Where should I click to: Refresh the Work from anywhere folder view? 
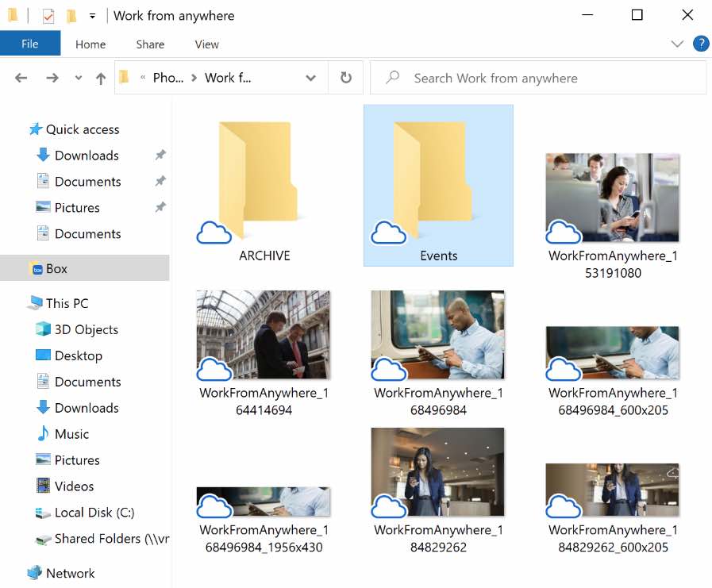point(345,77)
